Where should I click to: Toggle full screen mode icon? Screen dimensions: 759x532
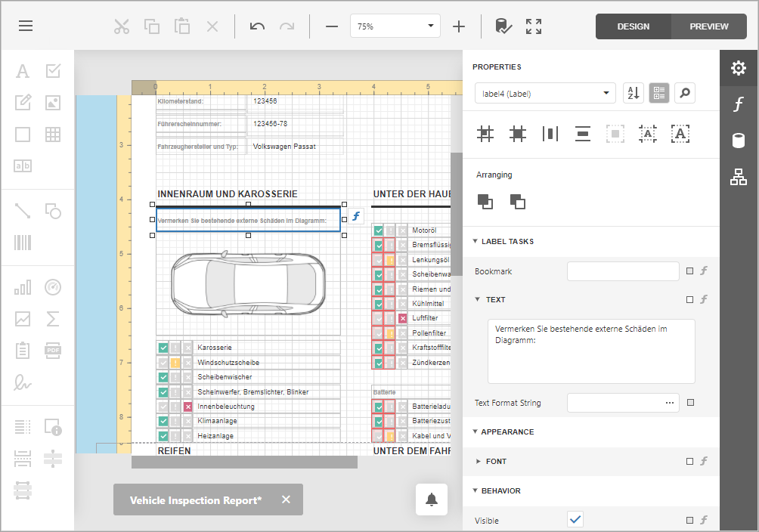pos(534,26)
